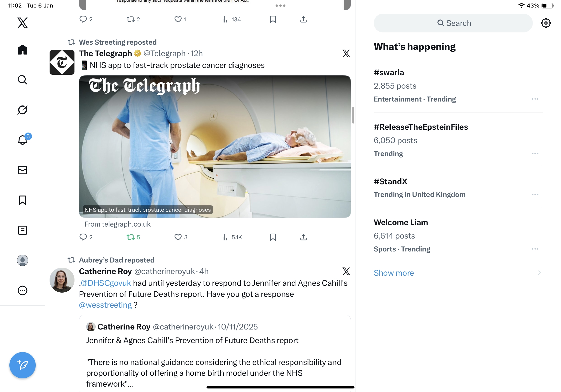This screenshot has height=392, width=561.
Task: Open more options for #StandX trend
Action: (x=535, y=194)
